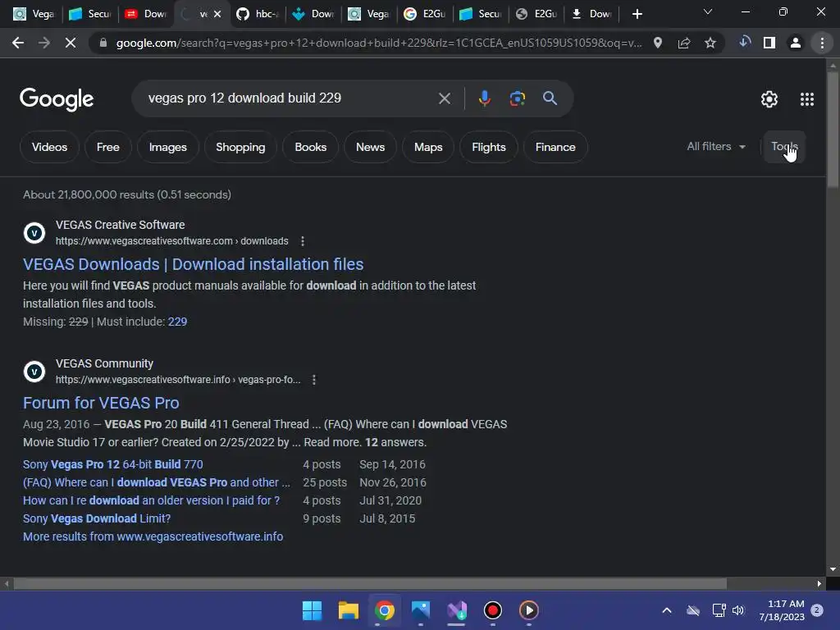The image size is (840, 630).
Task: Start voice search with the microphone icon
Action: (x=484, y=98)
